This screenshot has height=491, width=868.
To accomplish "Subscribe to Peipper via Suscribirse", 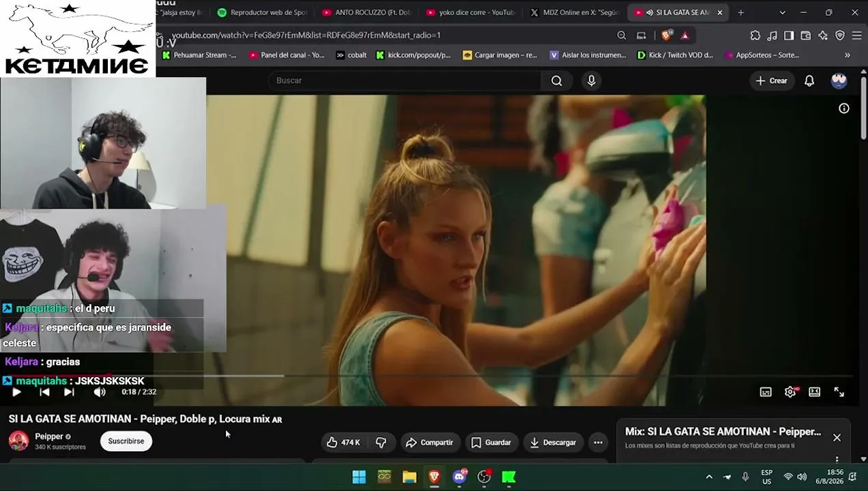I will tap(126, 441).
